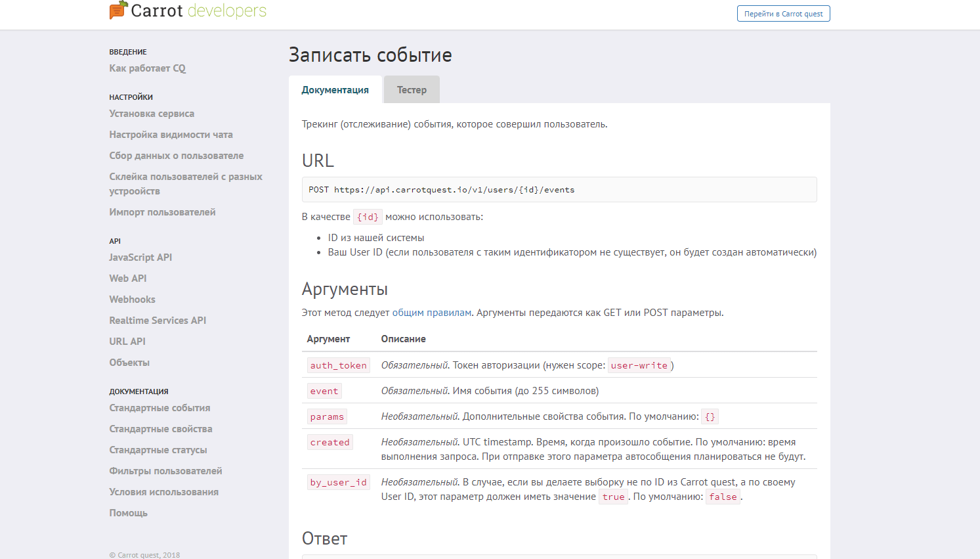This screenshot has width=980, height=559.
Task: Click the false default value tag
Action: click(x=723, y=497)
